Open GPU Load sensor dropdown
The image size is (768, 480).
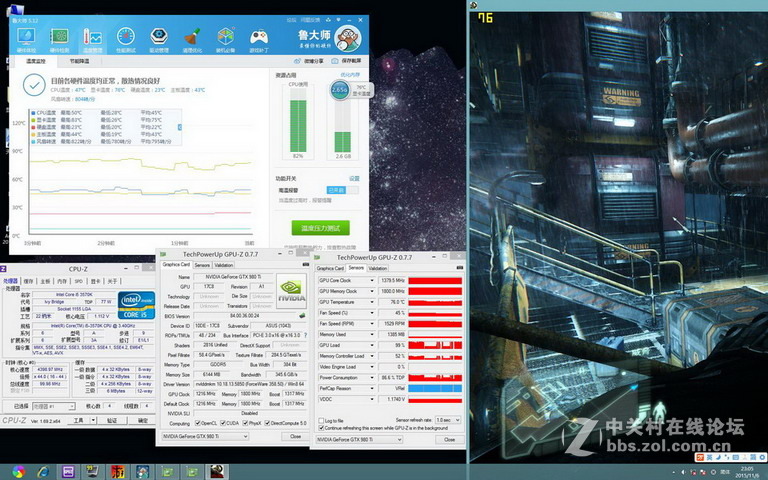(372, 345)
